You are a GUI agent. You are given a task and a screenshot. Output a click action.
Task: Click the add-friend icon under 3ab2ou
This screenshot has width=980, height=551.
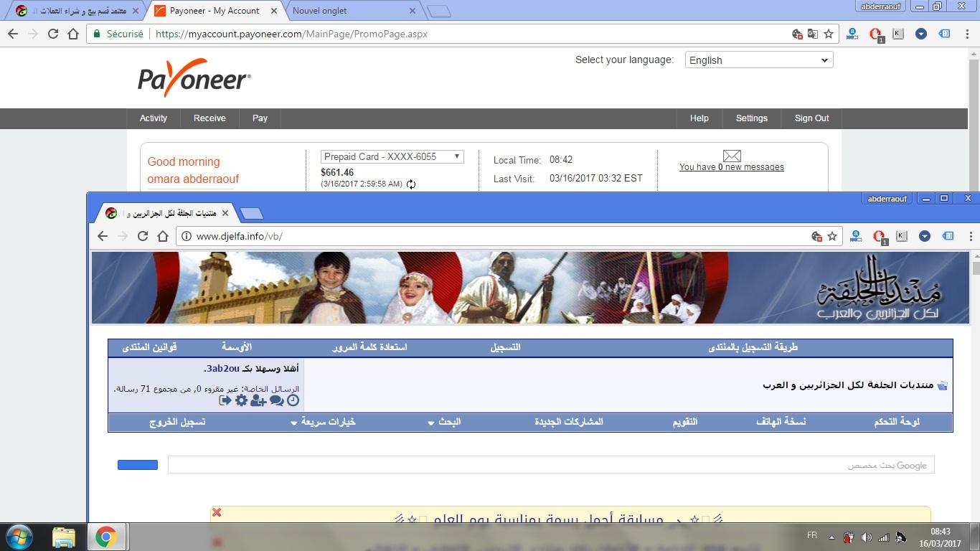point(258,400)
